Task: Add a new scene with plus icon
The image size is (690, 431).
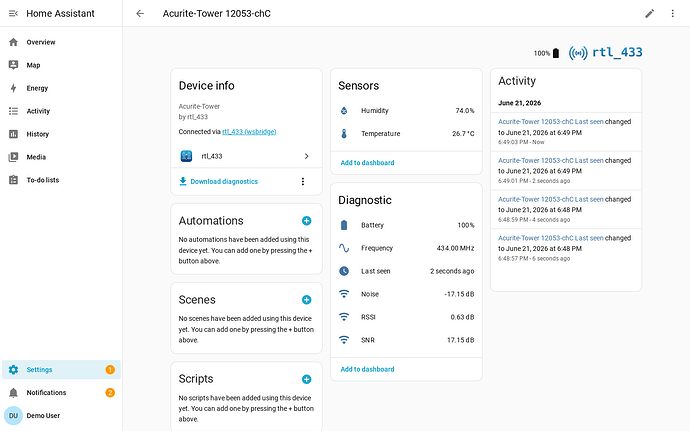Action: coord(307,300)
